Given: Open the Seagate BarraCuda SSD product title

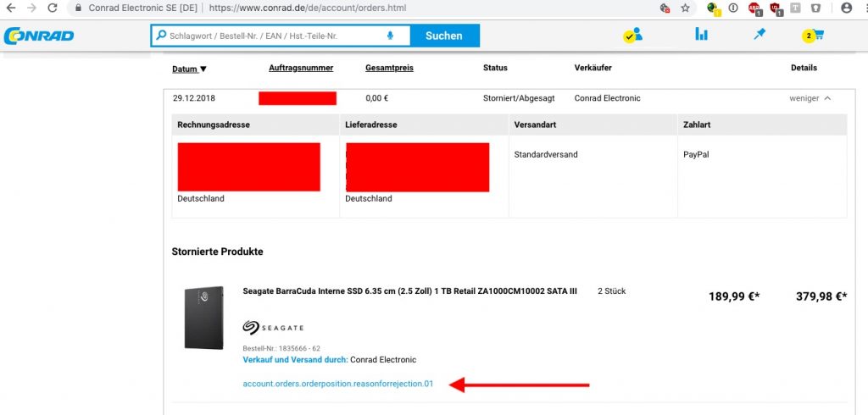Looking at the screenshot, I should point(410,291).
